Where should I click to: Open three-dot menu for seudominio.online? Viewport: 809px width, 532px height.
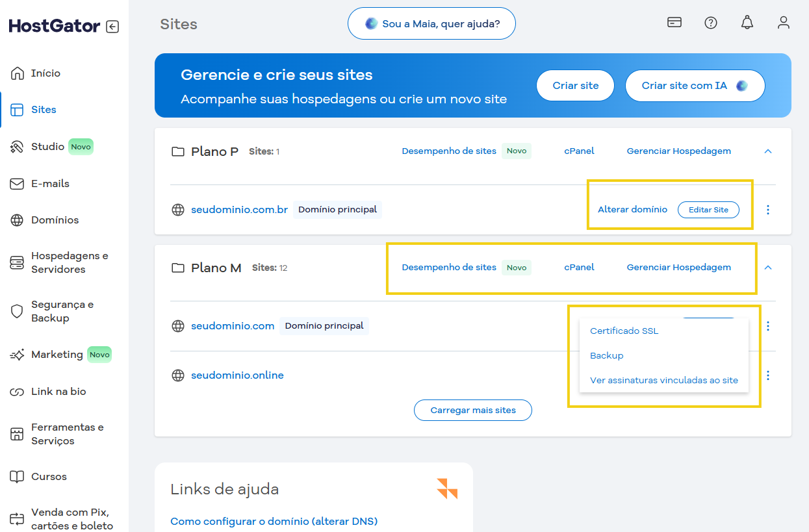(x=768, y=375)
